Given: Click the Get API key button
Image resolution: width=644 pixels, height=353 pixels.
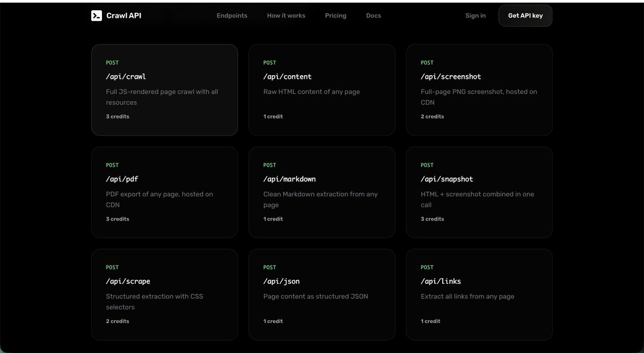Looking at the screenshot, I should (525, 16).
